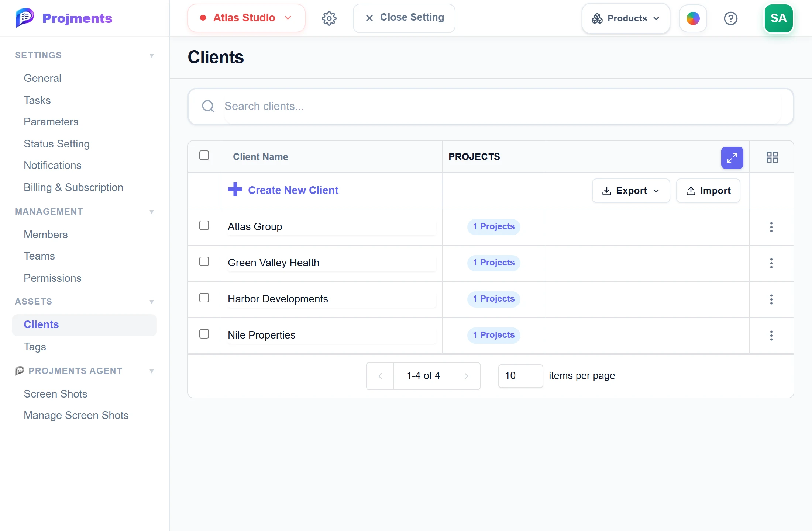
Task: Switch to grid view icon
Action: [772, 157]
